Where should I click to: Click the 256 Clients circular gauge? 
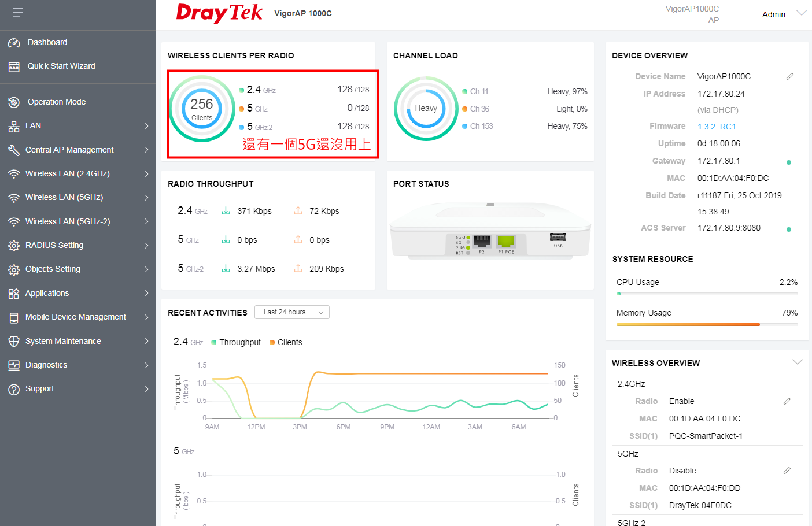[202, 109]
